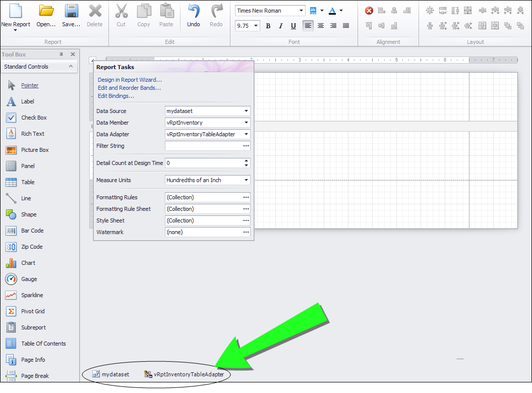Click the red X icon in Alignment group
The height and width of the screenshot is (393, 532).
369,11
